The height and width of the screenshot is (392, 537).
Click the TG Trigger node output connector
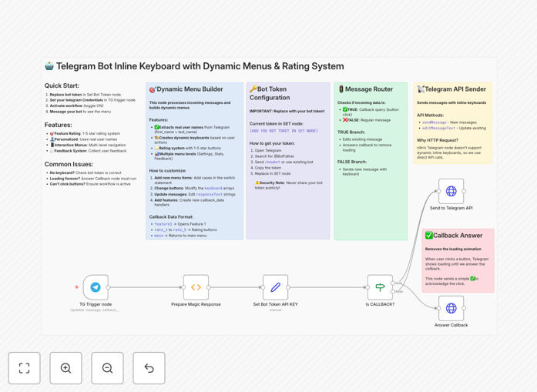pos(108,287)
